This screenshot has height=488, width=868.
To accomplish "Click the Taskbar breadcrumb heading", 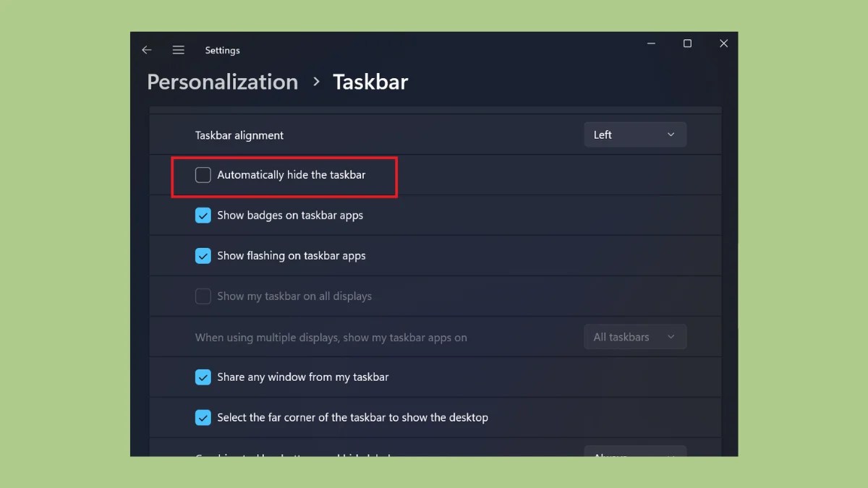I will 370,82.
